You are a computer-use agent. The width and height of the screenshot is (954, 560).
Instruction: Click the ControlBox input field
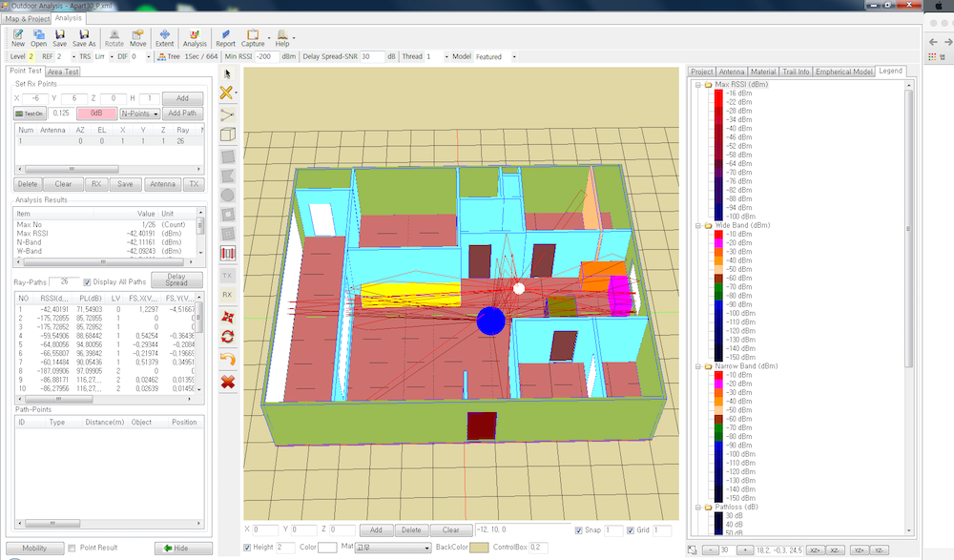[538, 548]
